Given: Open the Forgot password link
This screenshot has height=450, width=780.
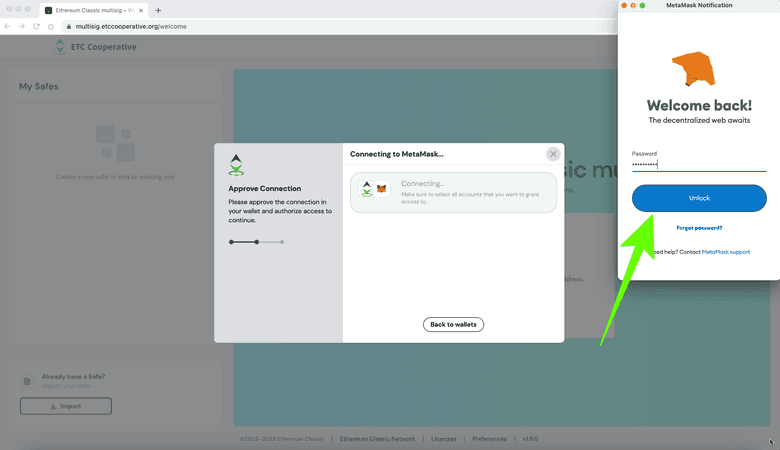Looking at the screenshot, I should click(x=699, y=228).
